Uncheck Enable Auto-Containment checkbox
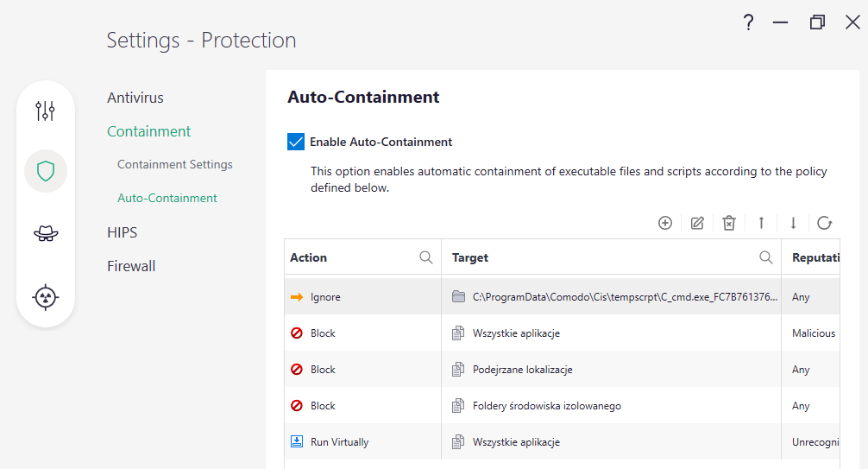868x469 pixels. pyautogui.click(x=296, y=142)
